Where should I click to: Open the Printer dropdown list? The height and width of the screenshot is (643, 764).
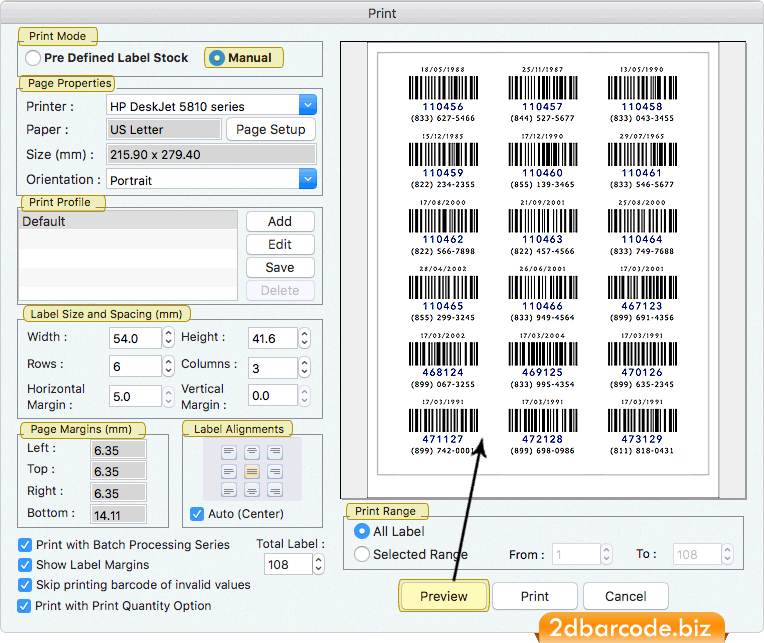[307, 105]
